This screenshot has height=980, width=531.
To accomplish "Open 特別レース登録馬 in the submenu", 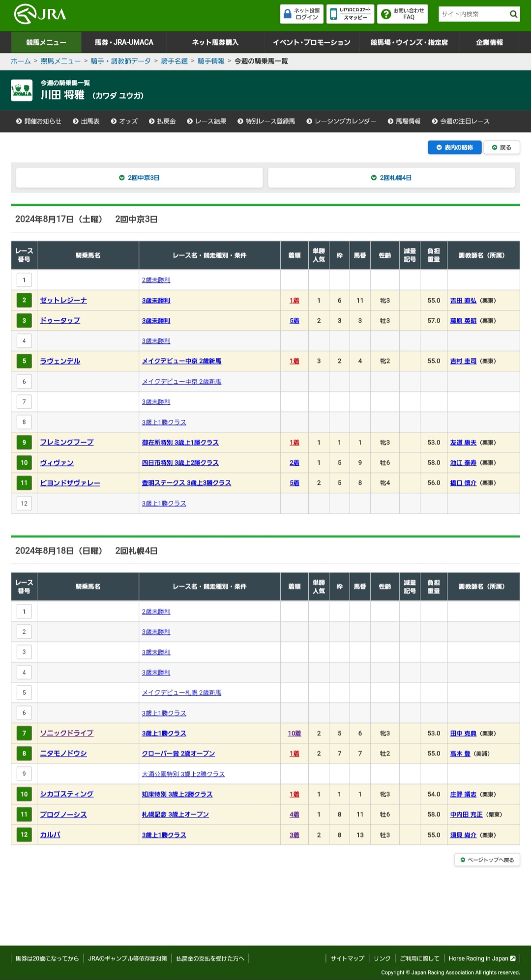I will [266, 121].
